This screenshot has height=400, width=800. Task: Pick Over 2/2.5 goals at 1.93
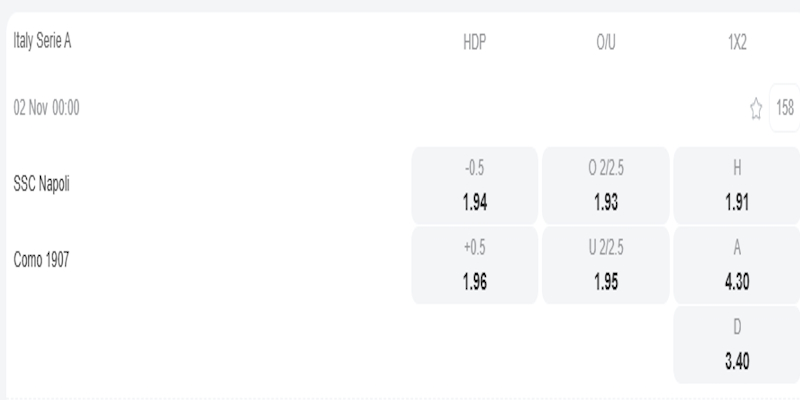606,186
